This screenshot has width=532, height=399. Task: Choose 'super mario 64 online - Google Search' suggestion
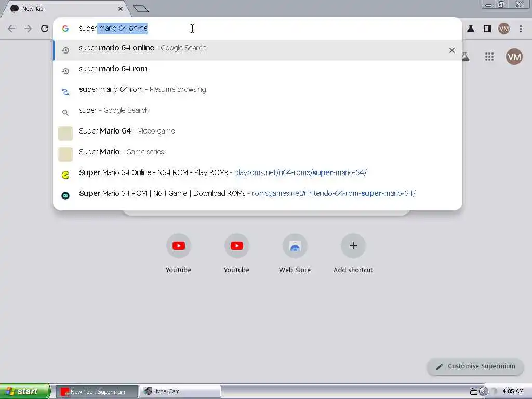click(x=258, y=50)
